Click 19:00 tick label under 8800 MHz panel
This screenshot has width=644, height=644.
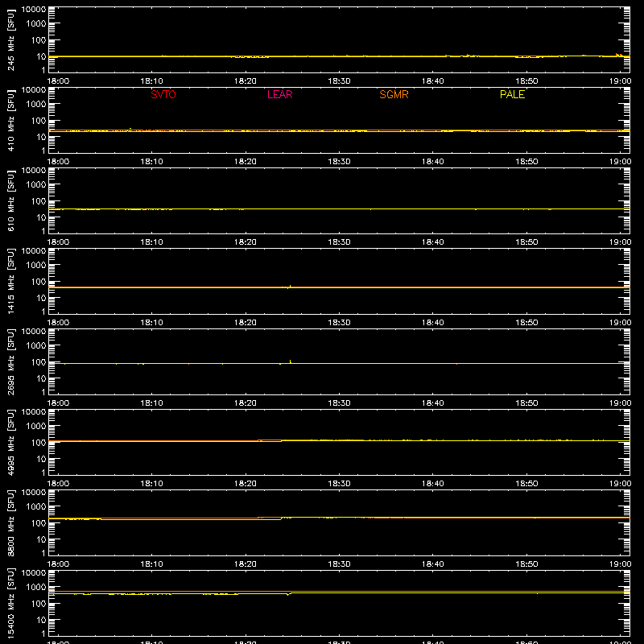click(x=620, y=564)
